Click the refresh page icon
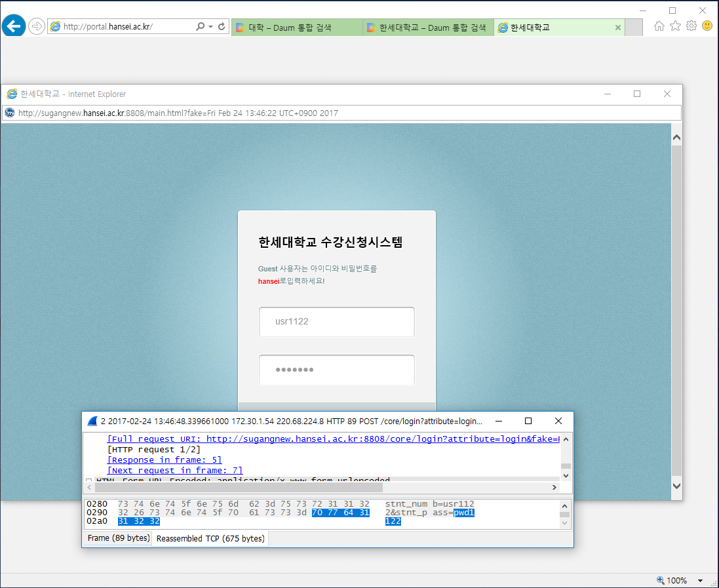 222,27
